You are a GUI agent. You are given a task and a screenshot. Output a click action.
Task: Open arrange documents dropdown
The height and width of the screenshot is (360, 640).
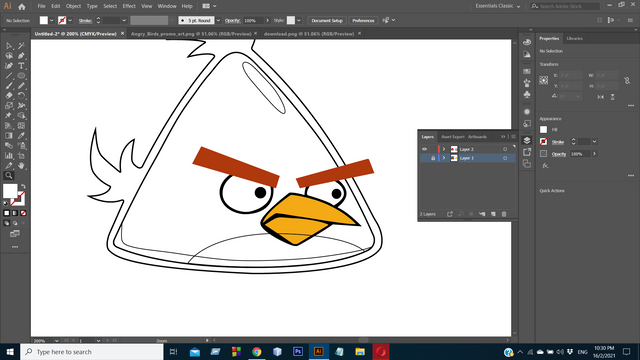point(209,6)
